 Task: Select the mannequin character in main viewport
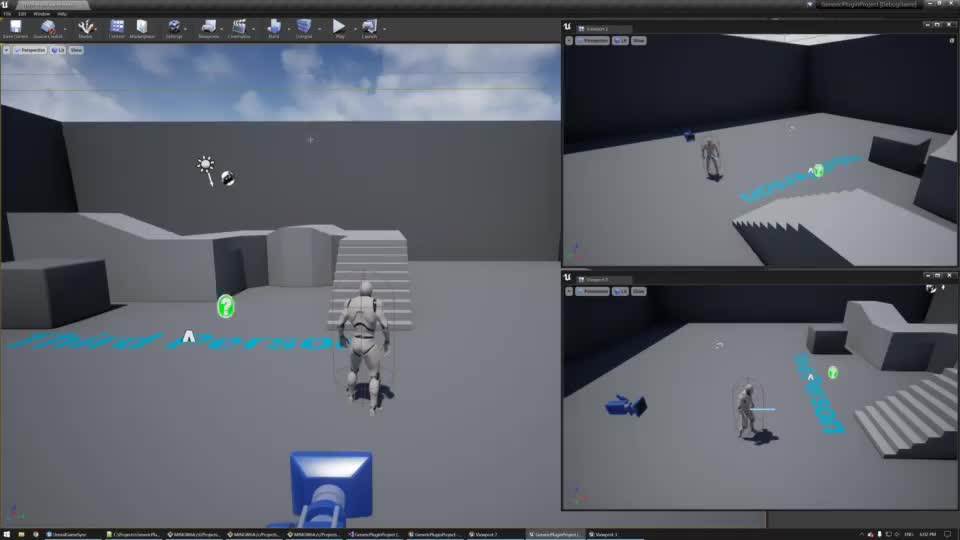coord(366,348)
